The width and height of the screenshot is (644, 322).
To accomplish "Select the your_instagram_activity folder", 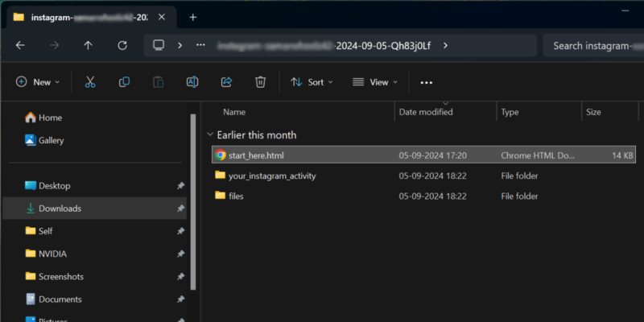I will tap(272, 175).
